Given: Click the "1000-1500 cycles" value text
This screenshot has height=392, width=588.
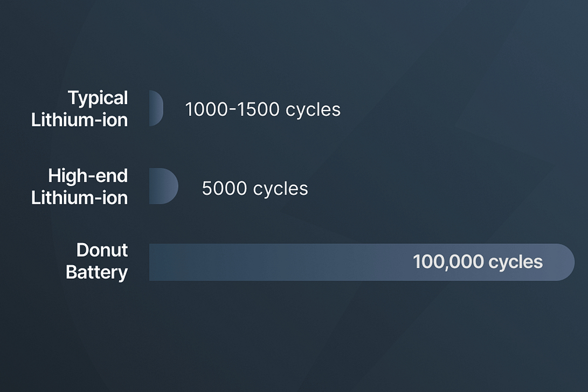Looking at the screenshot, I should click(262, 109).
